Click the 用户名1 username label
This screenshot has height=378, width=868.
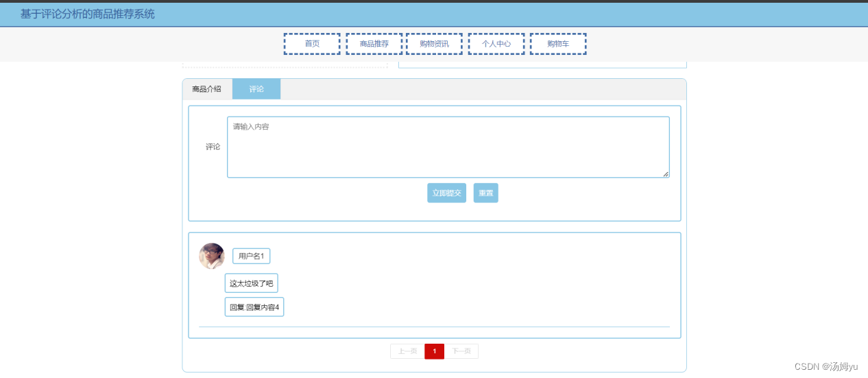click(252, 256)
